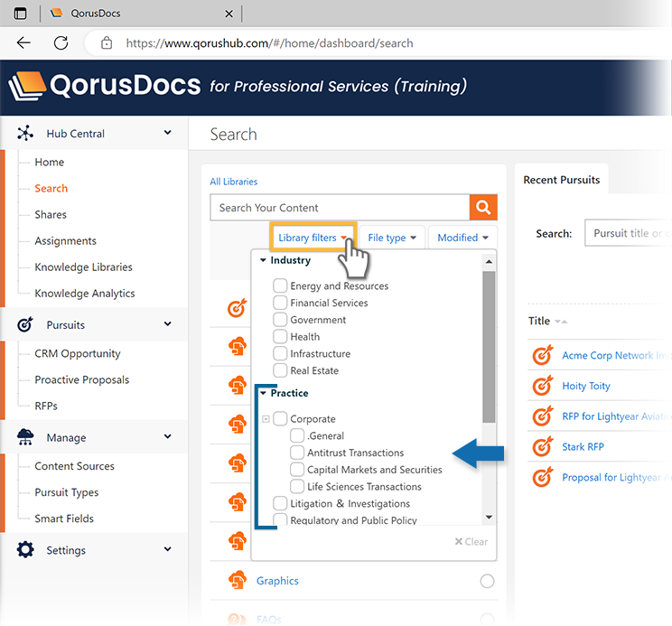The image size is (672, 626).
Task: Open Assignments in sidebar
Action: tap(66, 241)
